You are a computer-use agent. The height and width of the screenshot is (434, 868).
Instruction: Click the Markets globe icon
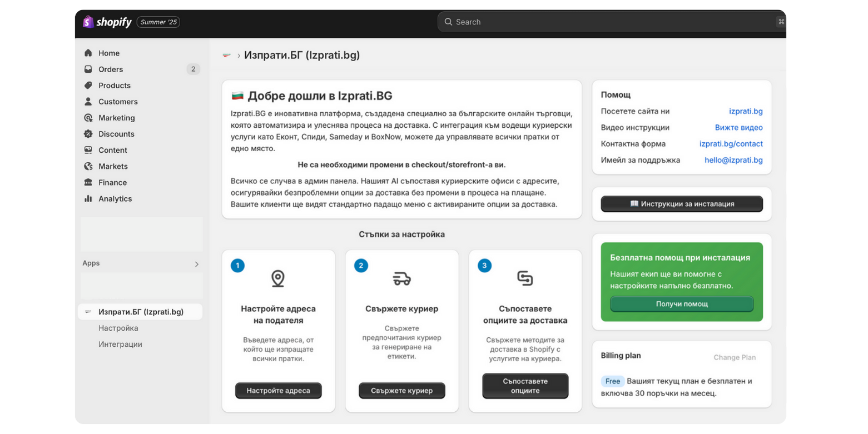(x=88, y=166)
